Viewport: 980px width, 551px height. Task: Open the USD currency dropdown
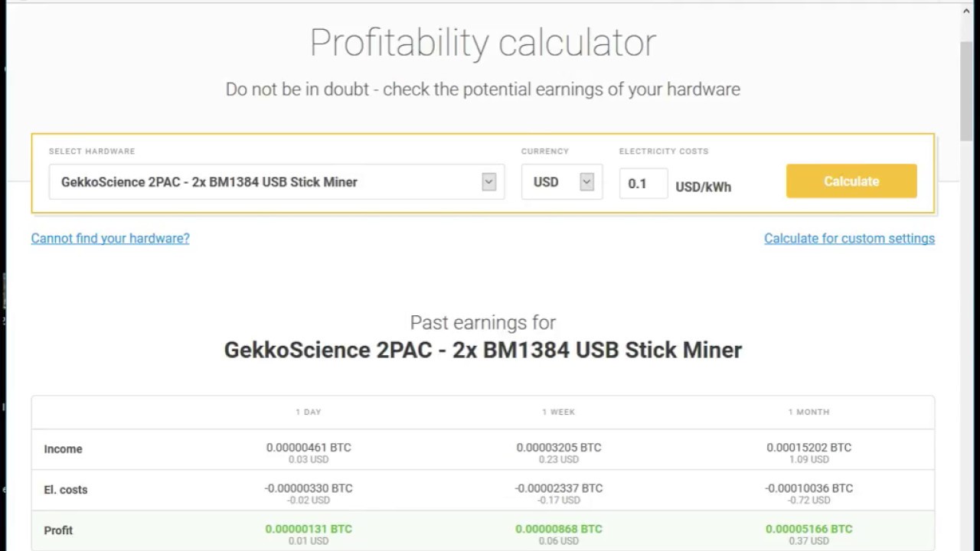click(561, 182)
